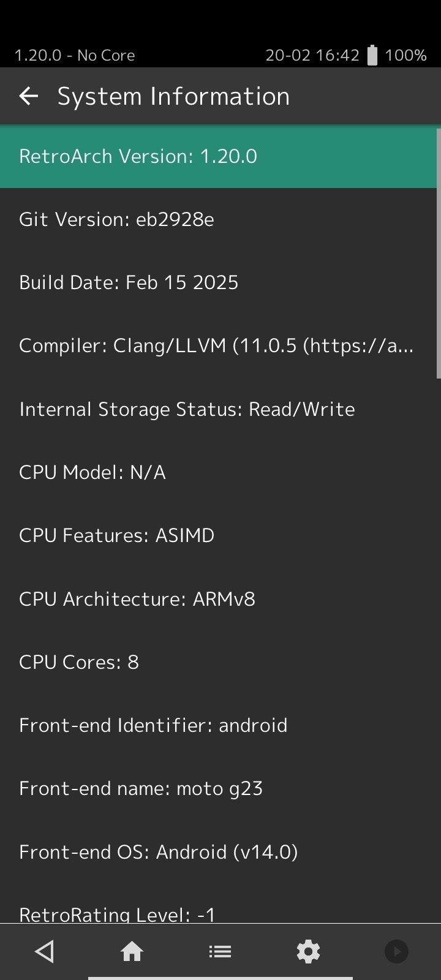Select the Front-end name: moto g23 row
This screenshot has height=980, width=441.
point(218,788)
